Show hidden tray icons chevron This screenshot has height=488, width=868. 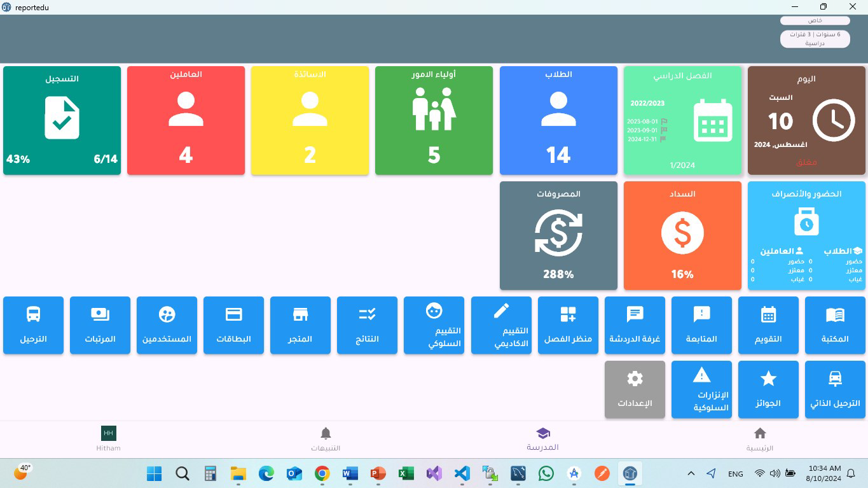[x=691, y=473]
